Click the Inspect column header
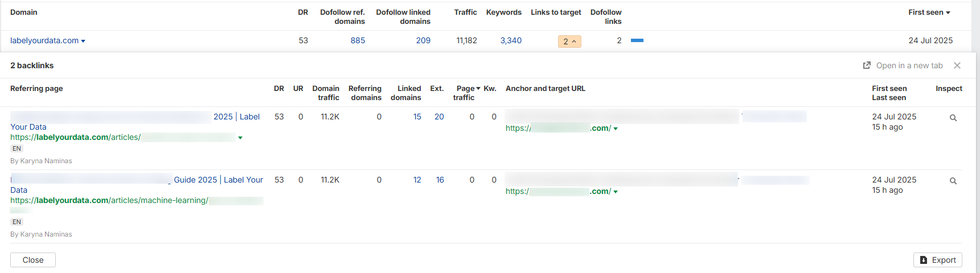The width and height of the screenshot is (980, 273). click(x=949, y=88)
